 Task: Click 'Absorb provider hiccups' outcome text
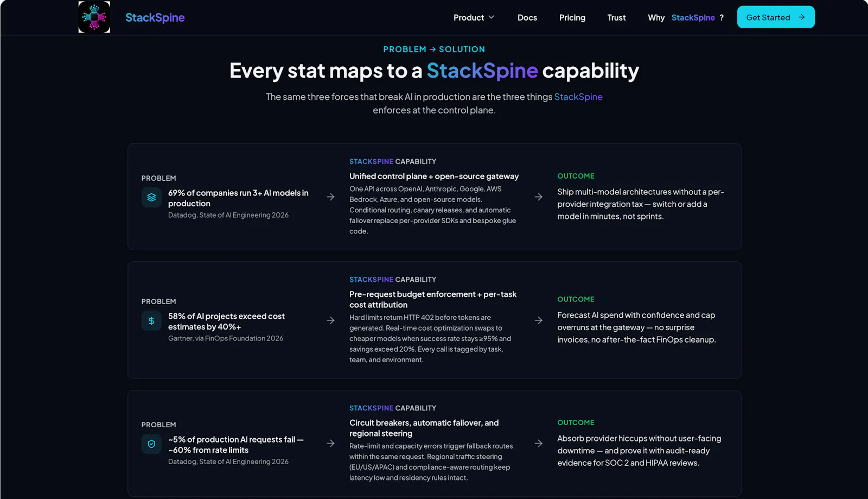click(639, 451)
